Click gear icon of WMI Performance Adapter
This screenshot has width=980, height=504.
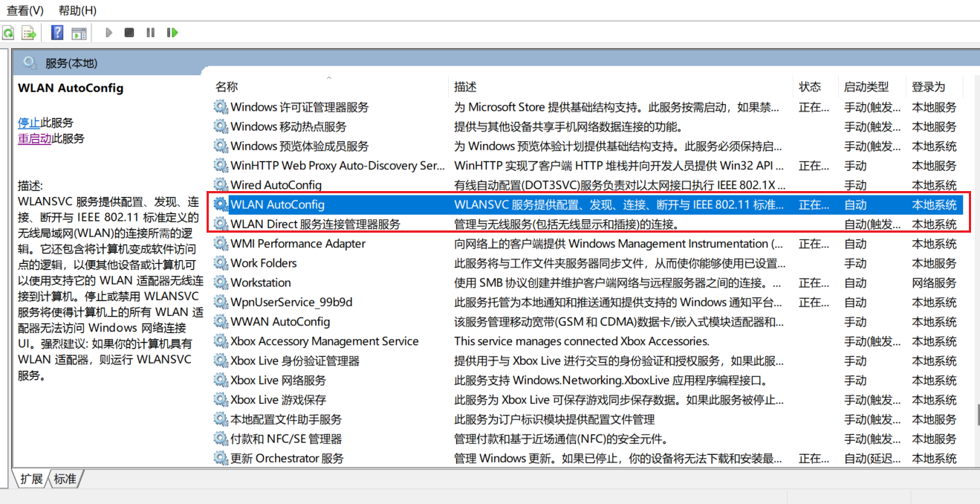[221, 244]
